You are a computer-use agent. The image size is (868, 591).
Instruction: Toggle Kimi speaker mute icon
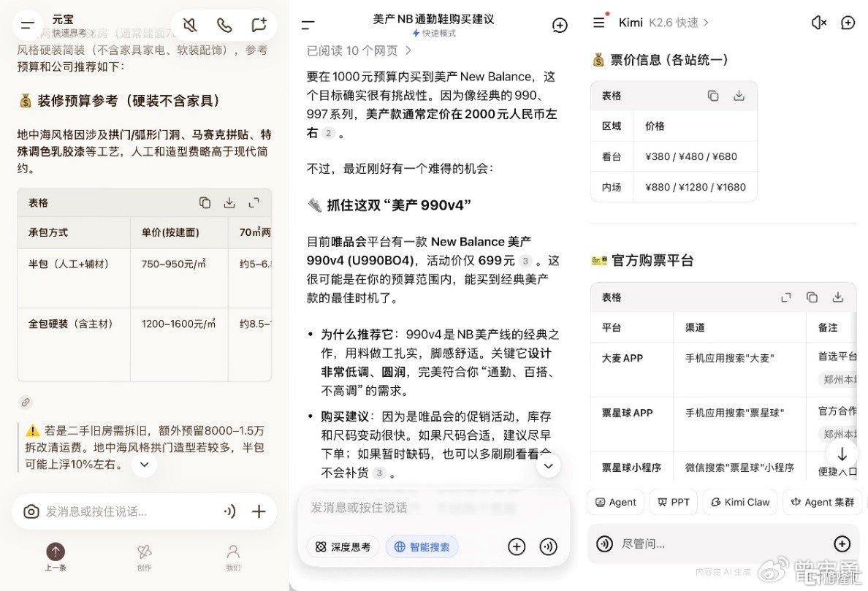(819, 23)
